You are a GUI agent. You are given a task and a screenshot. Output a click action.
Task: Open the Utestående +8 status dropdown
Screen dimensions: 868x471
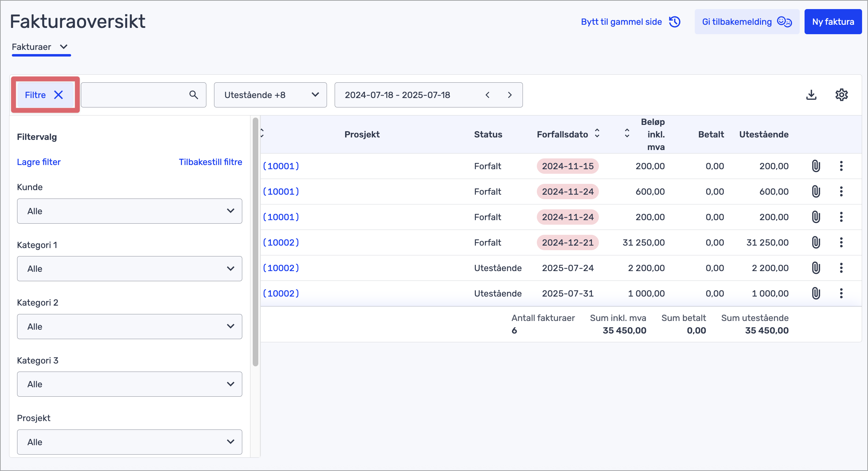click(270, 95)
